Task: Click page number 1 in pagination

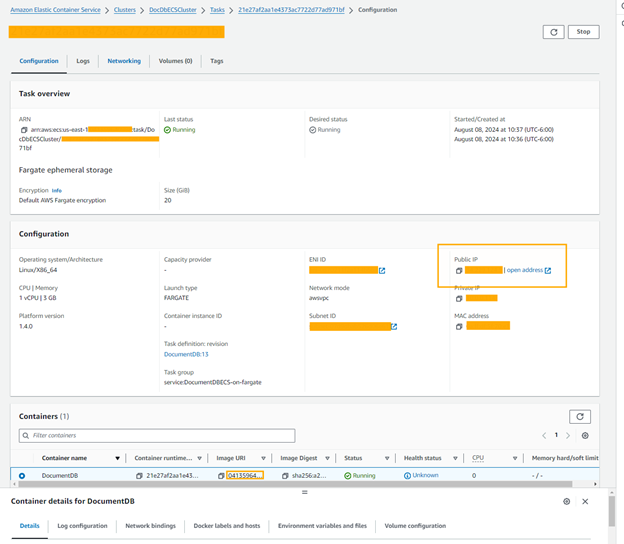Action: pyautogui.click(x=556, y=435)
